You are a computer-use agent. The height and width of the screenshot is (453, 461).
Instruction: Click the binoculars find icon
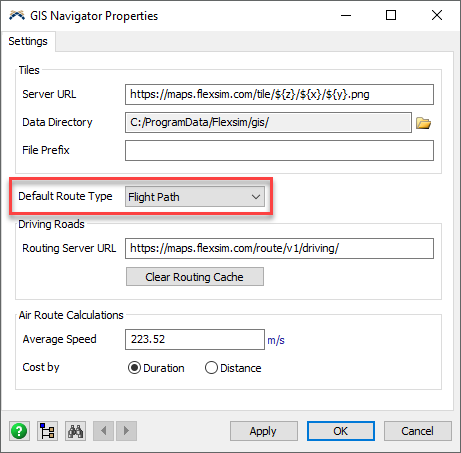click(75, 431)
